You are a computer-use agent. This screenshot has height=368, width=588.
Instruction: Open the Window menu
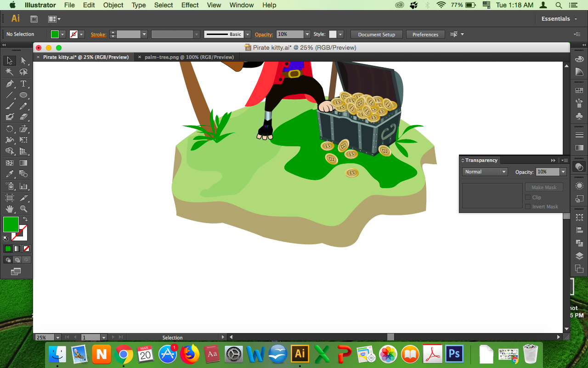point(241,5)
